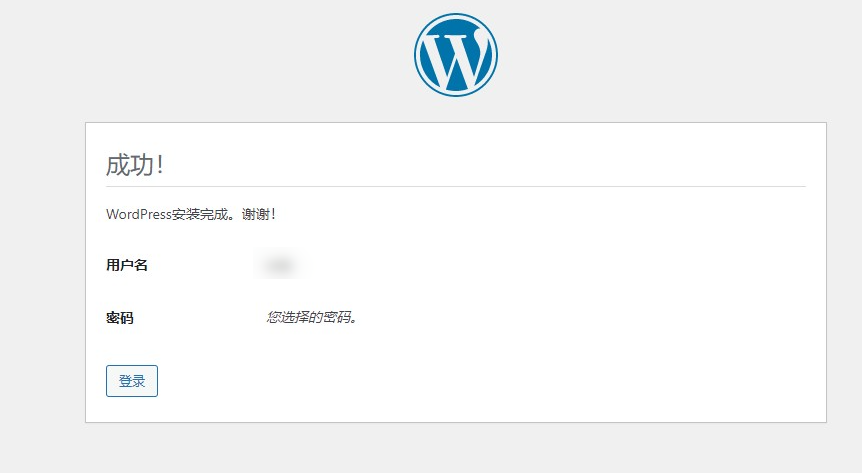Click the word WordPress in completion message
Screen dimensions: 862x473
(139, 214)
